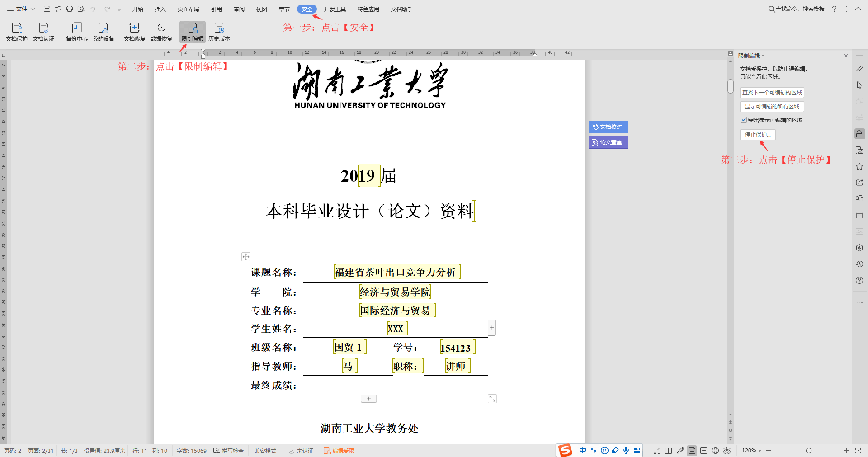Switch to the 审阅 tab
The width and height of the screenshot is (868, 457).
coord(239,9)
